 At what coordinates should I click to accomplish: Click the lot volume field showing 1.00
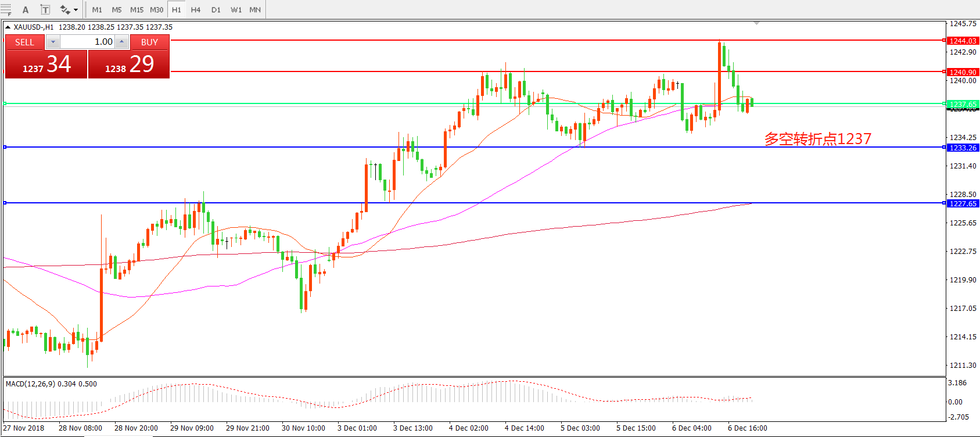(x=87, y=42)
